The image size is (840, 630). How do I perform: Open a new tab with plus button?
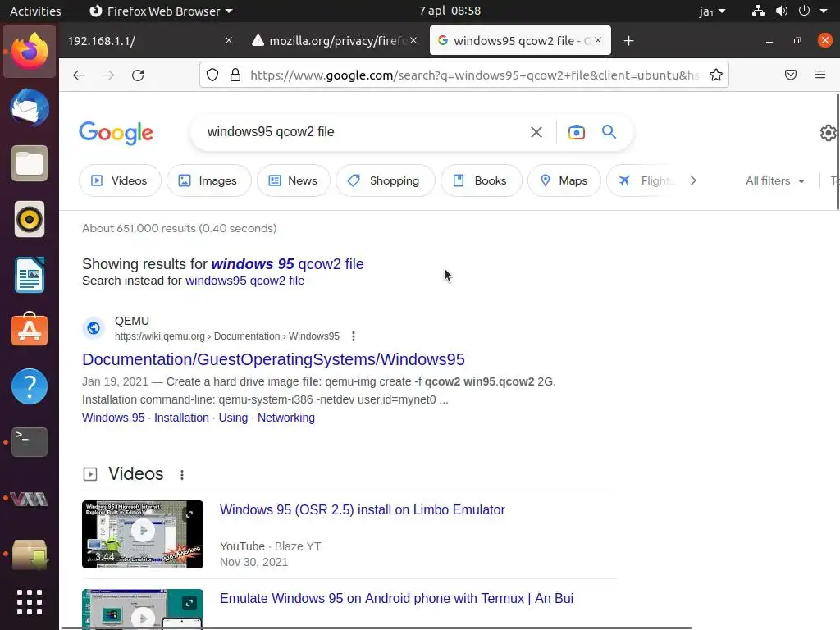628,41
